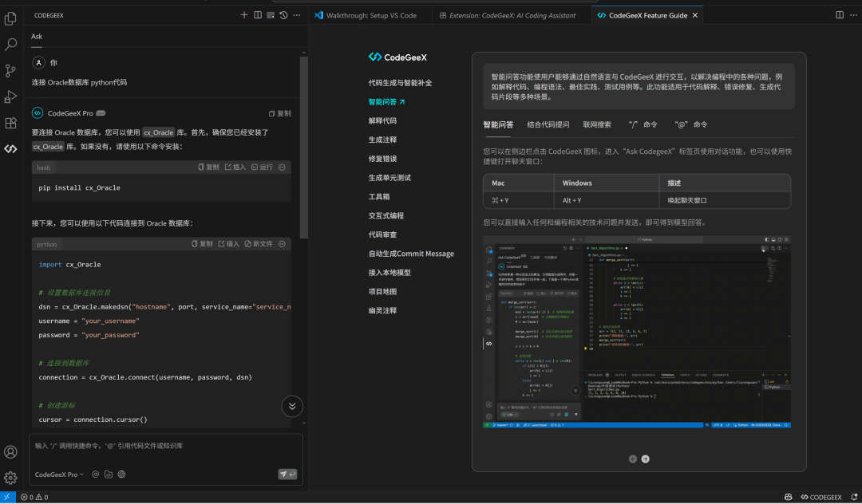Open the CodeGeeX panel more actions ellipsis

point(297,15)
